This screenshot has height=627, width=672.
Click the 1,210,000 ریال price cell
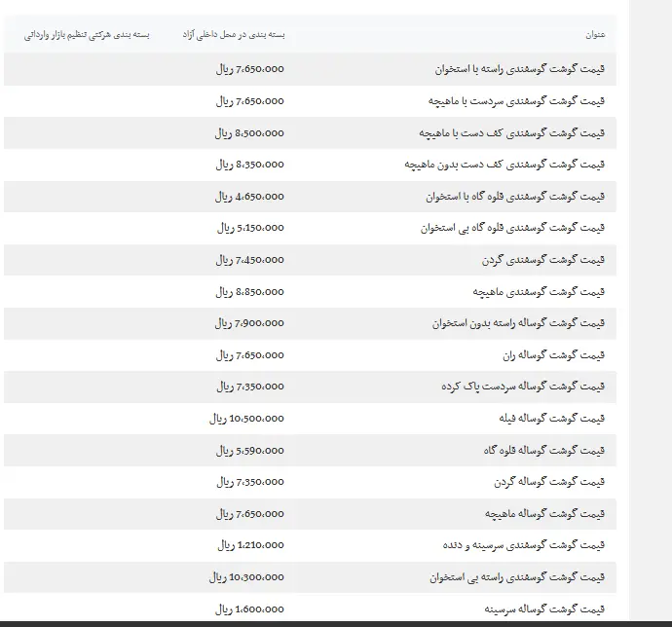tap(250, 545)
